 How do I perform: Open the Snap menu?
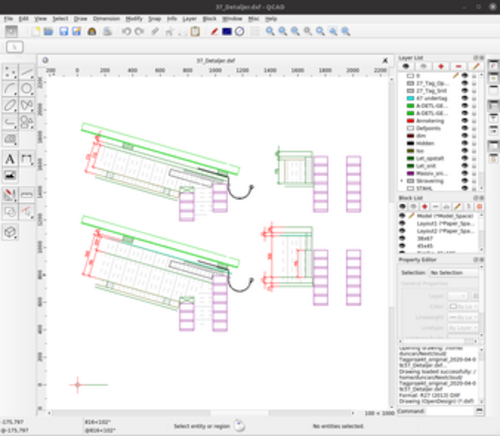pyautogui.click(x=155, y=19)
